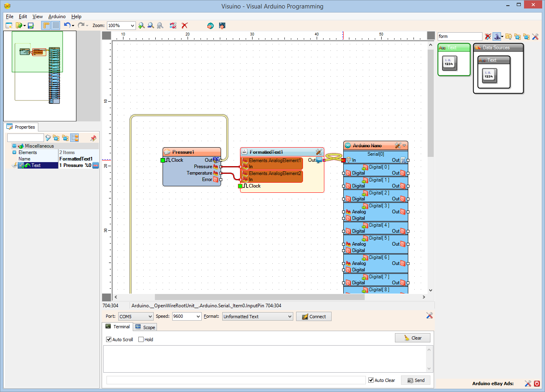Click the Undo arrow icon
Screen dimensions: 545x392
pyautogui.click(x=67, y=25)
